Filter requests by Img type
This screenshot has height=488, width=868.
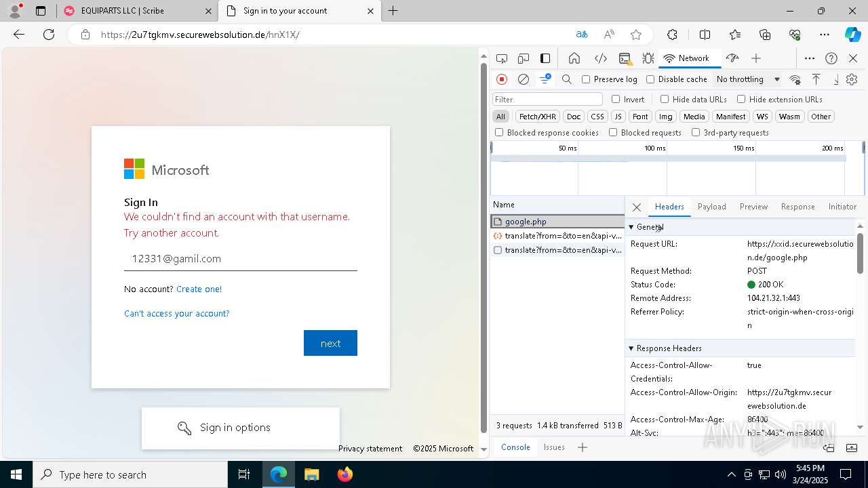coord(666,117)
